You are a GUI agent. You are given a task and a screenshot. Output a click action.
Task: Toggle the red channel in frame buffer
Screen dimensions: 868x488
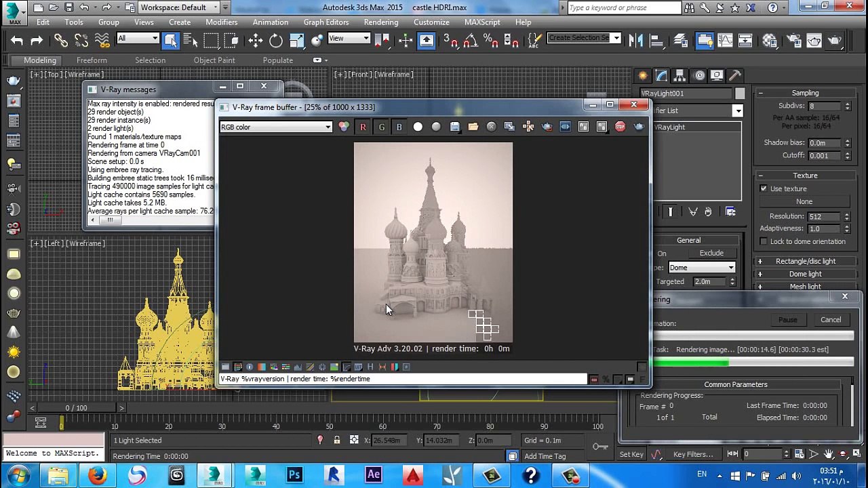(363, 127)
